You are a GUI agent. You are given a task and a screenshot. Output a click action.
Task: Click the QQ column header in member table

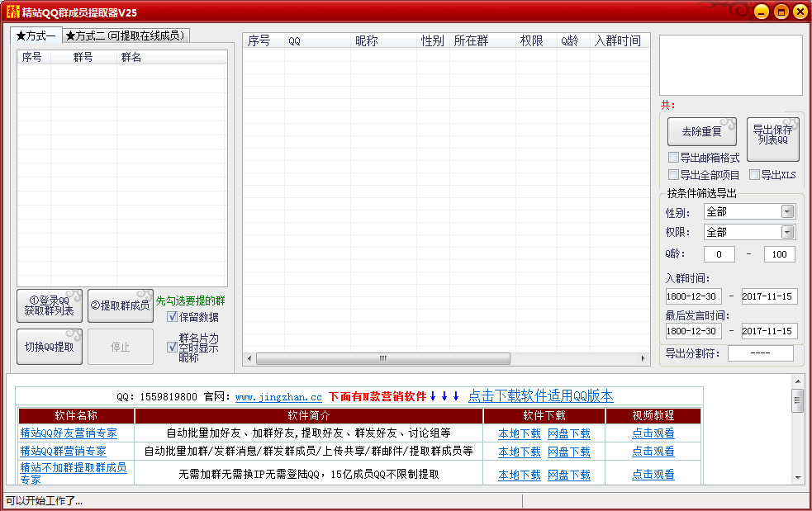[317, 40]
